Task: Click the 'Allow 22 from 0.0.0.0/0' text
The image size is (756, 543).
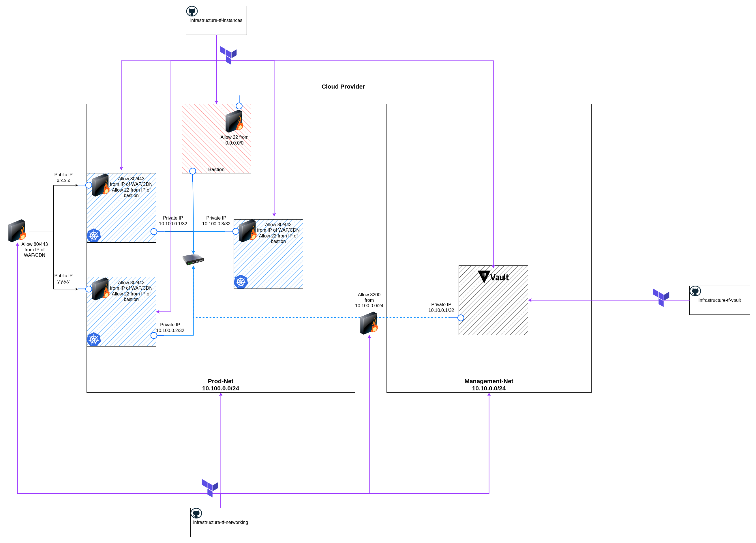Action: pos(234,140)
